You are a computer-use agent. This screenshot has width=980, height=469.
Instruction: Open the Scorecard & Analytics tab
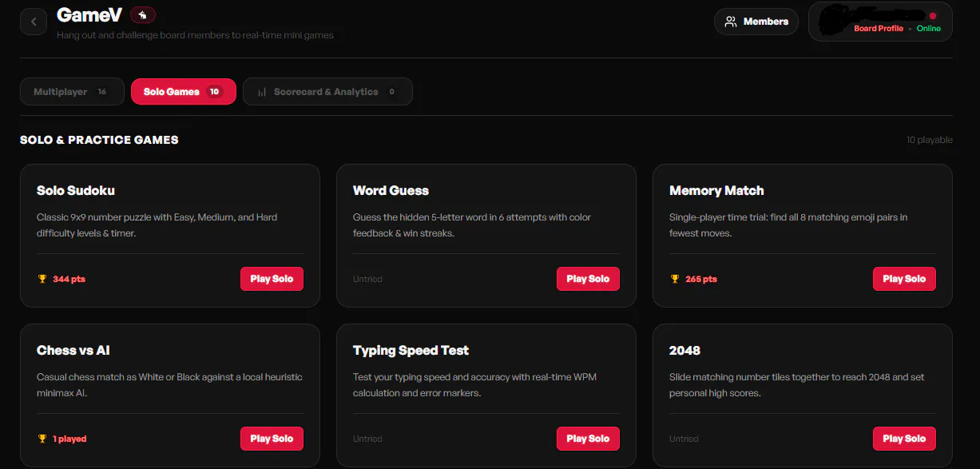[x=327, y=92]
